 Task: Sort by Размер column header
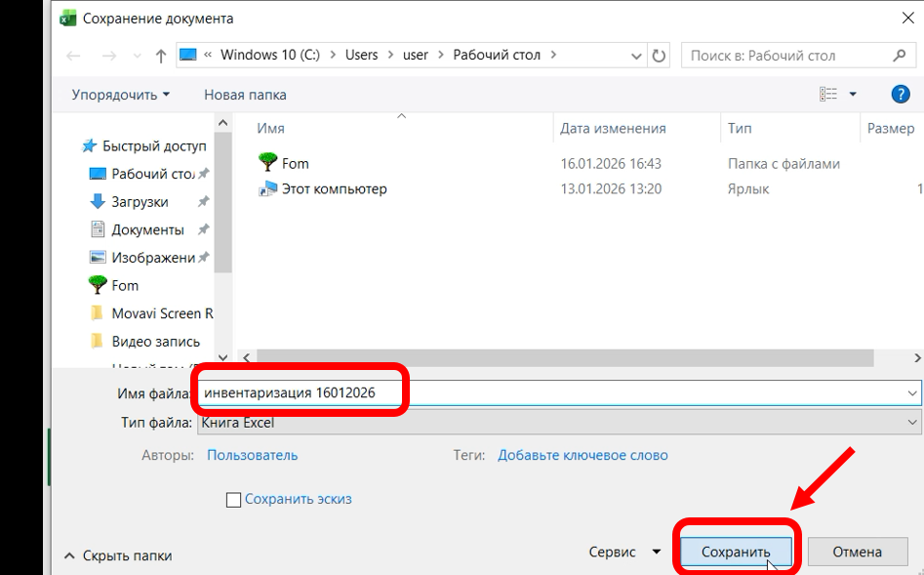click(x=891, y=128)
